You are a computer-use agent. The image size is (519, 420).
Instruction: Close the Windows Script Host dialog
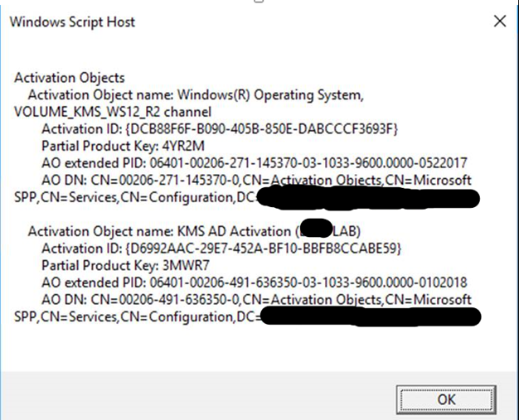coord(499,22)
